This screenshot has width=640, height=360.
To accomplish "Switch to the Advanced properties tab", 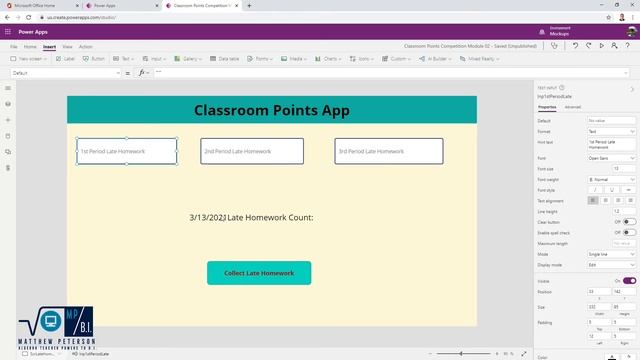I will pos(572,107).
